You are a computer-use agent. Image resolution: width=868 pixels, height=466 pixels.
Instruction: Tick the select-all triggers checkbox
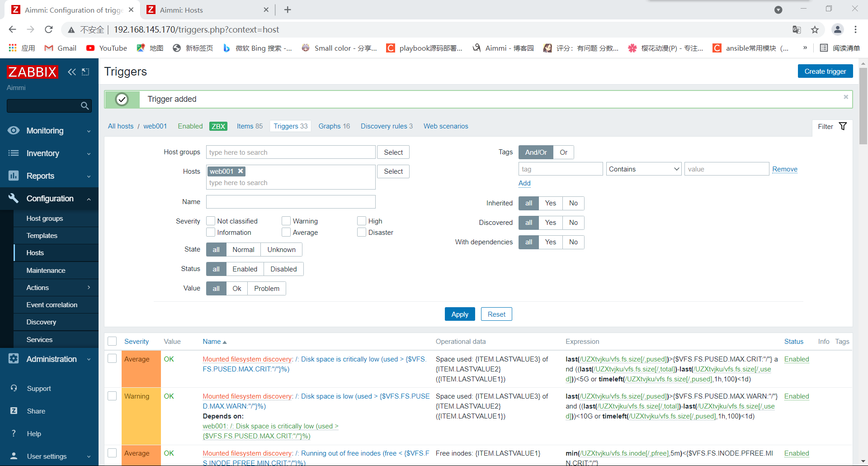point(113,342)
